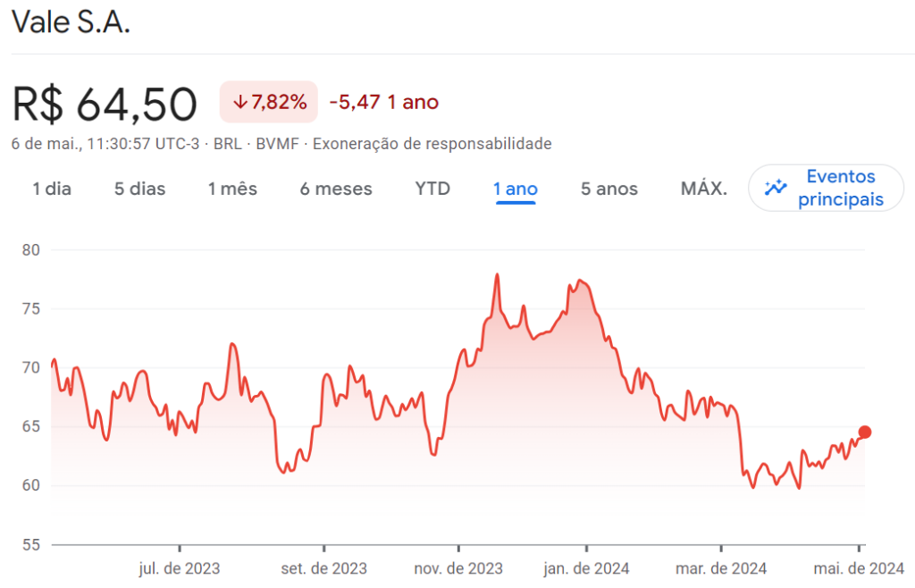
Task: Click the BRL currency label
Action: point(228,144)
